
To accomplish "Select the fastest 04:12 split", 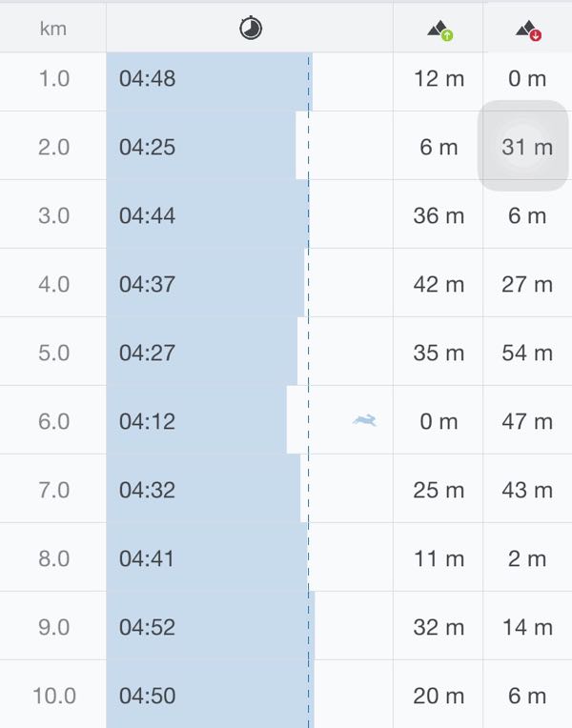I will (x=148, y=422).
